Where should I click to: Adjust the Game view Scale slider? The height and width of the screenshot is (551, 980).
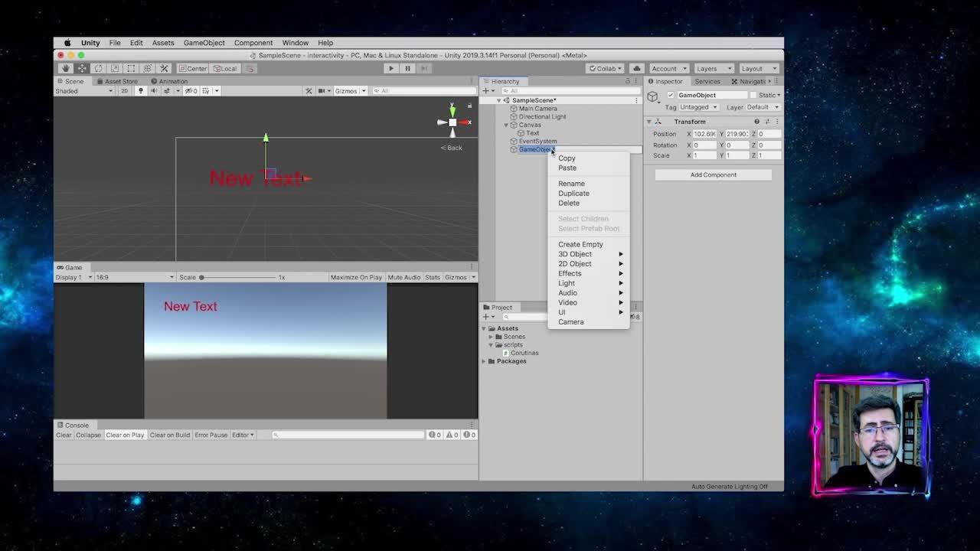click(x=237, y=277)
